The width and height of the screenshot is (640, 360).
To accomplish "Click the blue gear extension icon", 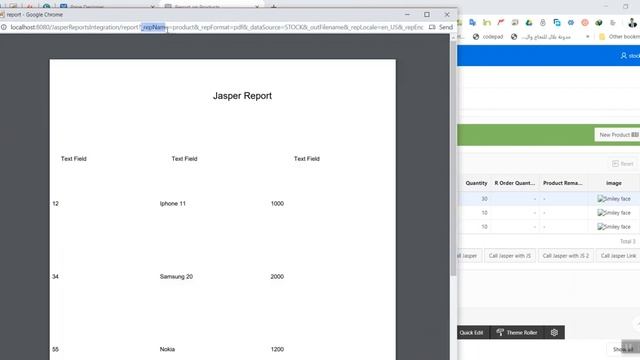I will [x=571, y=22].
